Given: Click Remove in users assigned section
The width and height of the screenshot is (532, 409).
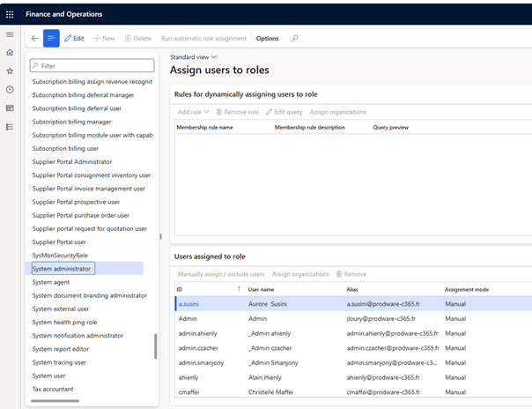Looking at the screenshot, I should coord(351,274).
